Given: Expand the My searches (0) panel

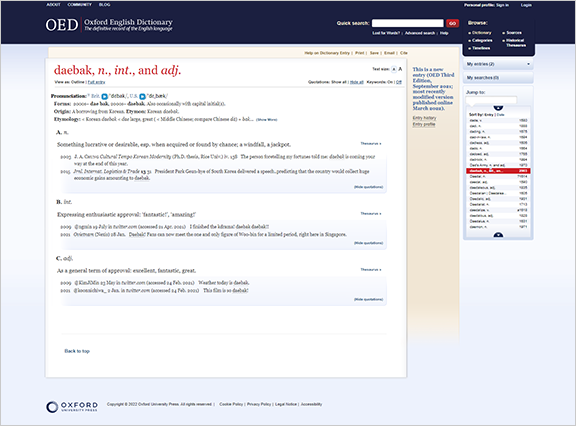Looking at the screenshot, I should coord(498,77).
